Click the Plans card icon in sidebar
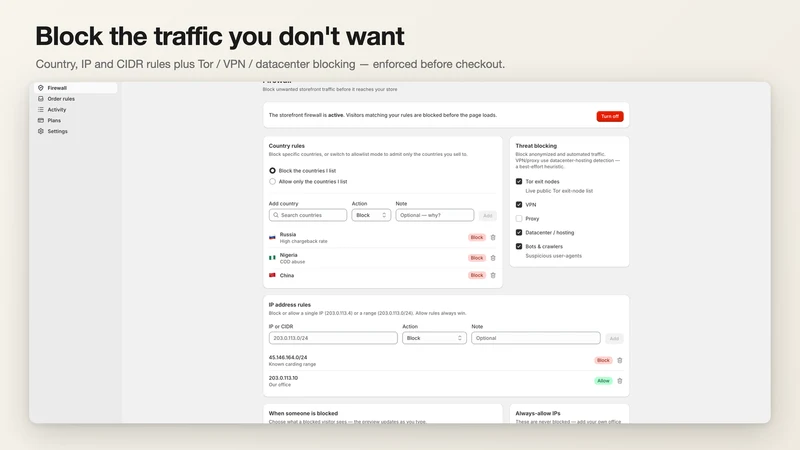The image size is (800, 450). (41, 120)
